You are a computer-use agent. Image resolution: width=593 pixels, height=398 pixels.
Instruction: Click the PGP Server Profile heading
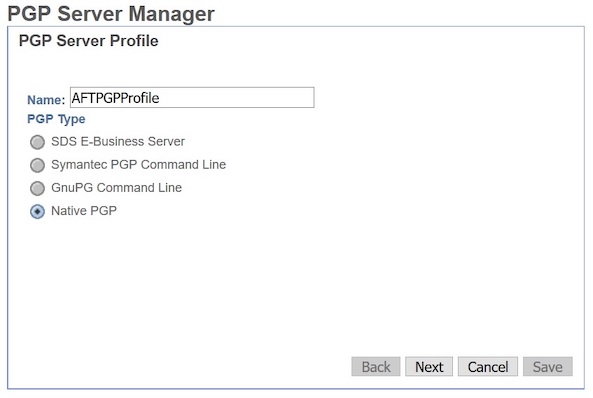[88, 41]
